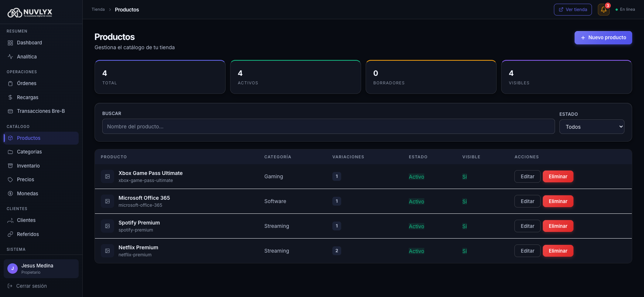Open Analítica from the sidebar
This screenshot has width=644, height=297.
coord(27,57)
